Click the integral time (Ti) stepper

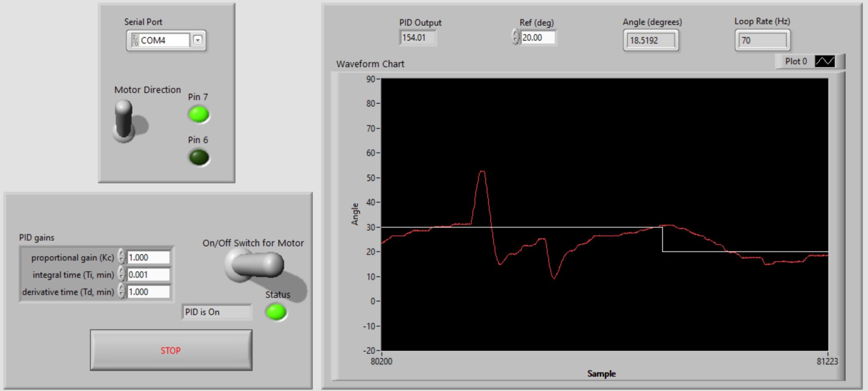[122, 275]
